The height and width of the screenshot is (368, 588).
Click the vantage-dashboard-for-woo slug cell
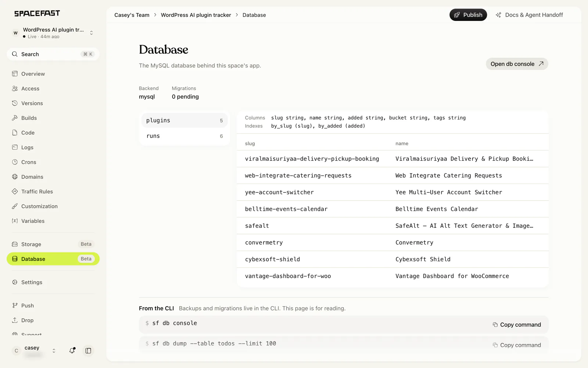[288, 276]
